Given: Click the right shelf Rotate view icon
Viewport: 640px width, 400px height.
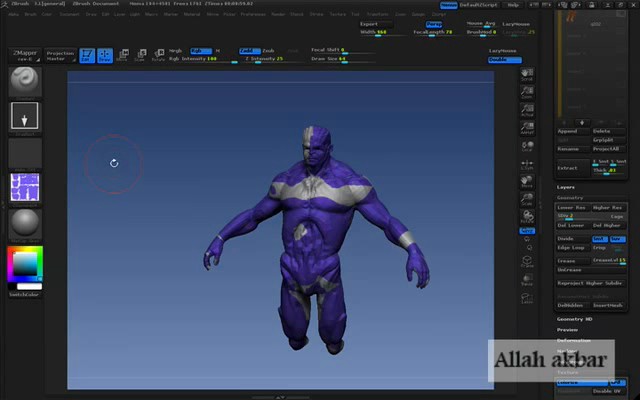Looking at the screenshot, I should [x=527, y=217].
